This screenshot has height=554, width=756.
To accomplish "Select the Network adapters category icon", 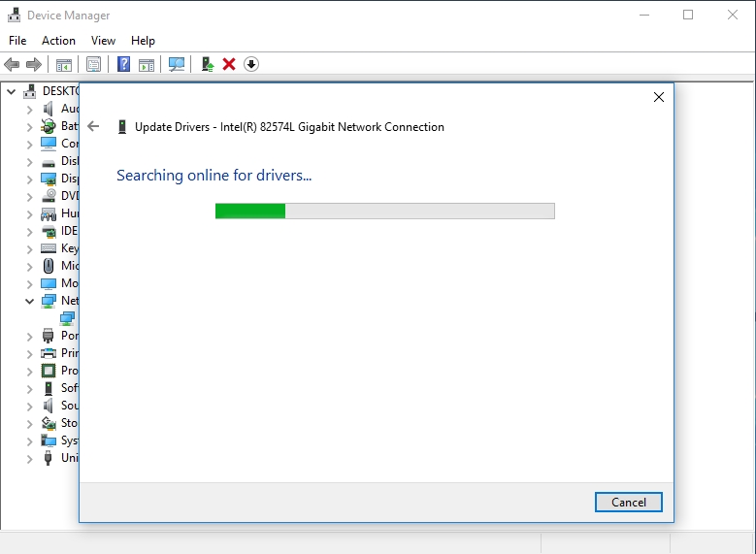I will point(49,301).
